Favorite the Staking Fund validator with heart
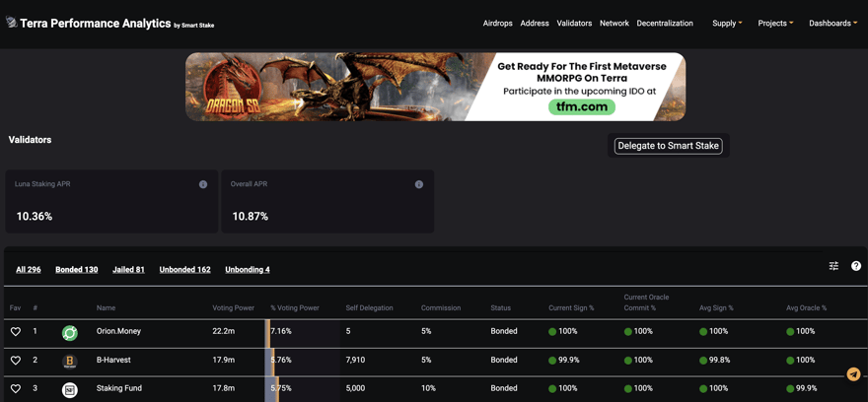The height and width of the screenshot is (402, 868). click(16, 389)
